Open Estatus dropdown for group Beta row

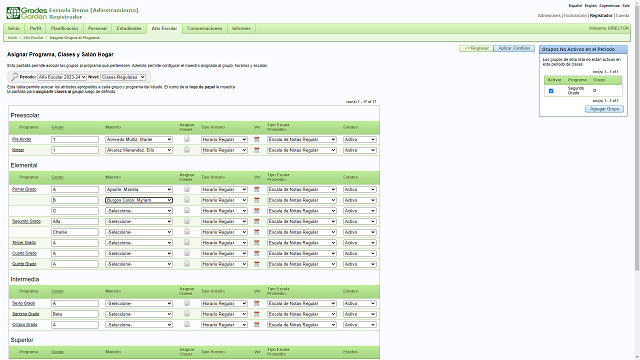point(360,314)
